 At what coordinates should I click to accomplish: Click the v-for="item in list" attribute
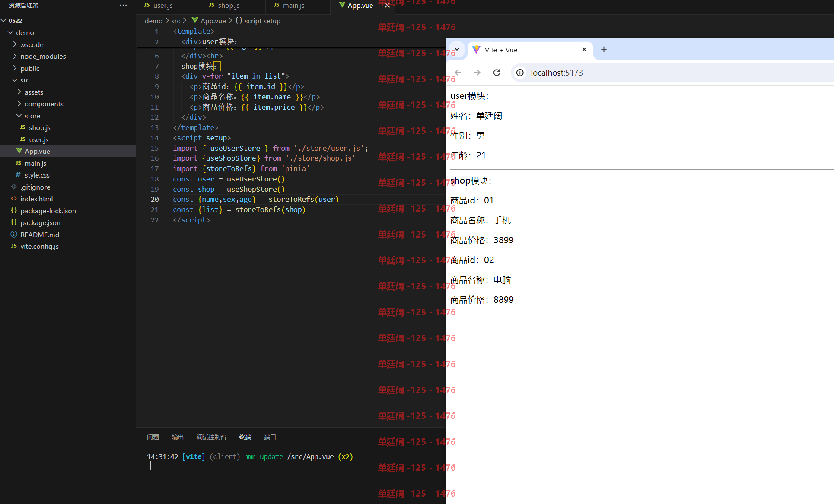(243, 76)
